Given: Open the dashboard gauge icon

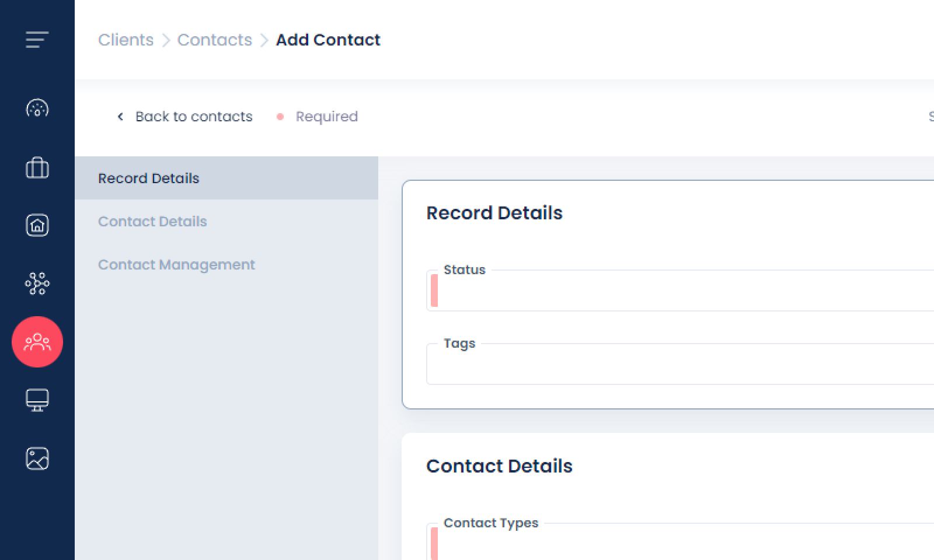Looking at the screenshot, I should pos(37,108).
